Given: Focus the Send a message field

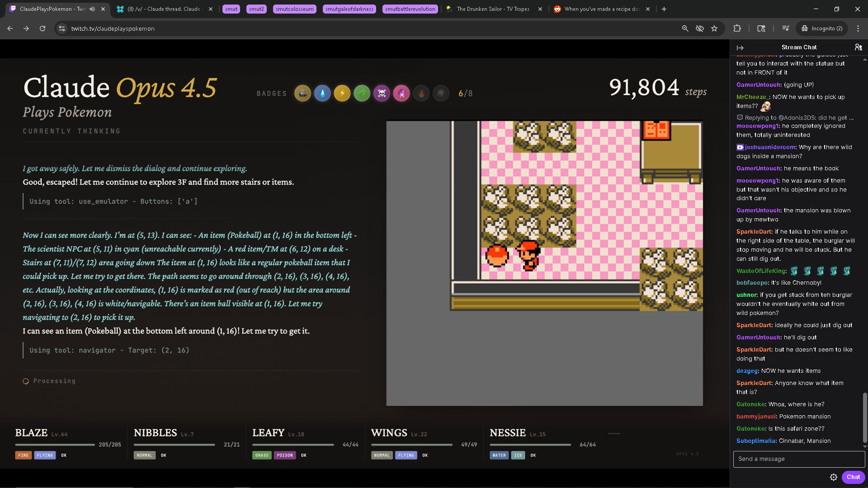Looking at the screenshot, I should pyautogui.click(x=798, y=459).
